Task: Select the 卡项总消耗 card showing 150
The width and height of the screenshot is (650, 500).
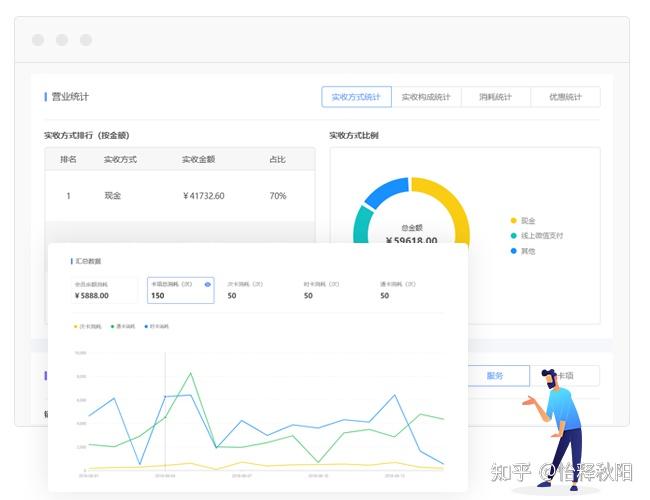Action: pyautogui.click(x=181, y=290)
